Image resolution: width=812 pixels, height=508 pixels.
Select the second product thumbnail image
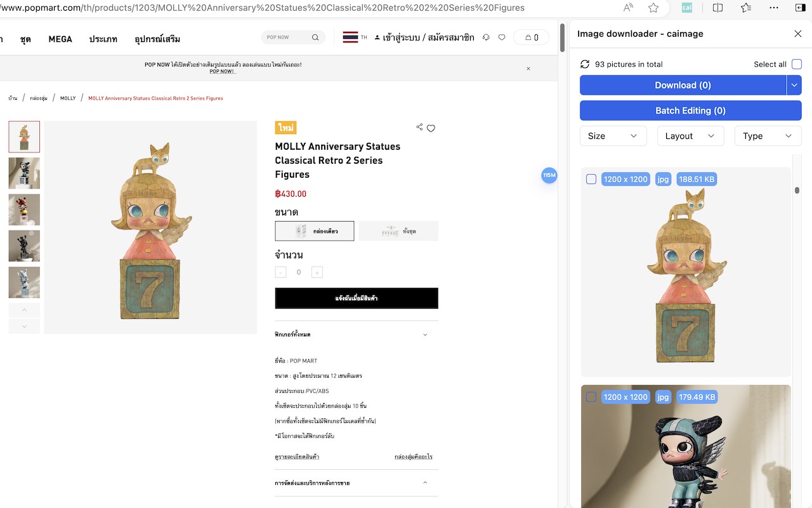(x=24, y=173)
